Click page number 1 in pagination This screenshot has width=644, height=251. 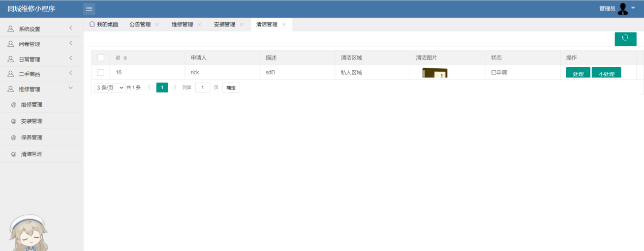[162, 88]
